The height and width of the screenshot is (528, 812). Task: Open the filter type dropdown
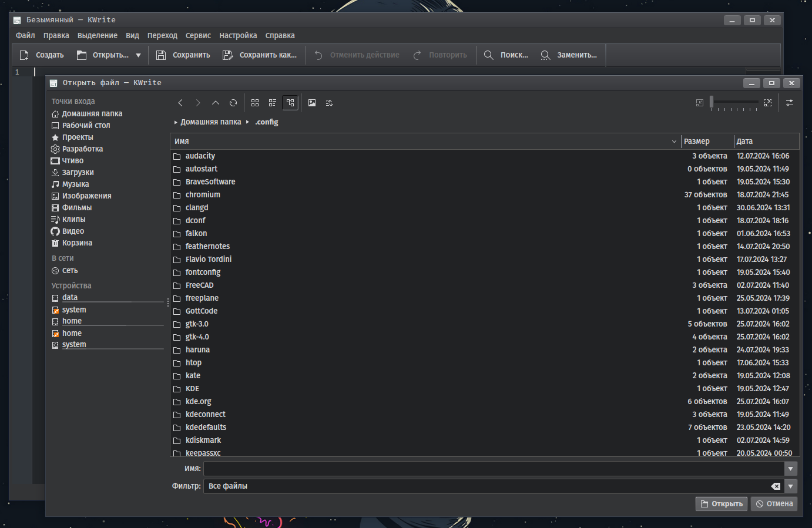(x=792, y=486)
